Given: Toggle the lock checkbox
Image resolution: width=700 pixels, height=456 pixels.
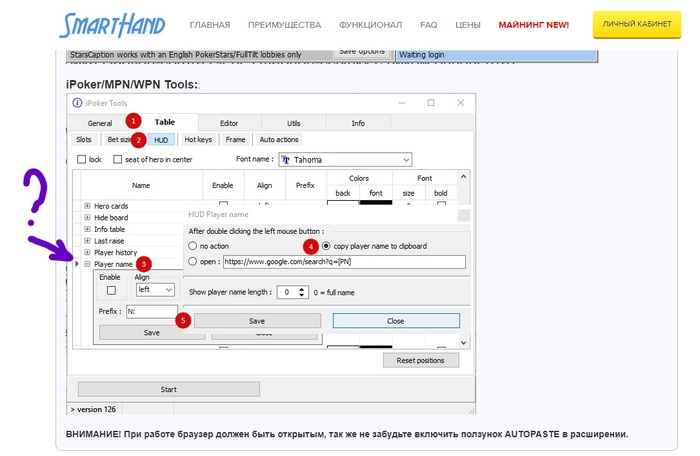Looking at the screenshot, I should [81, 159].
